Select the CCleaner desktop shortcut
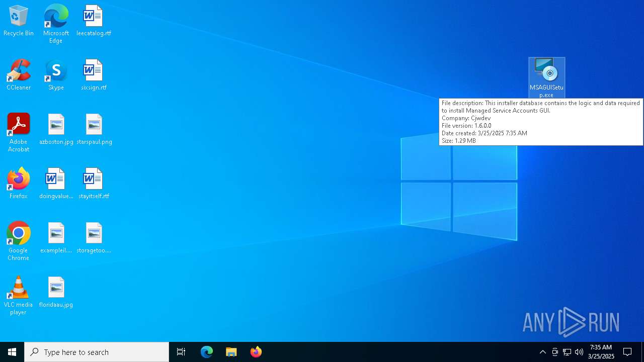 (19, 75)
